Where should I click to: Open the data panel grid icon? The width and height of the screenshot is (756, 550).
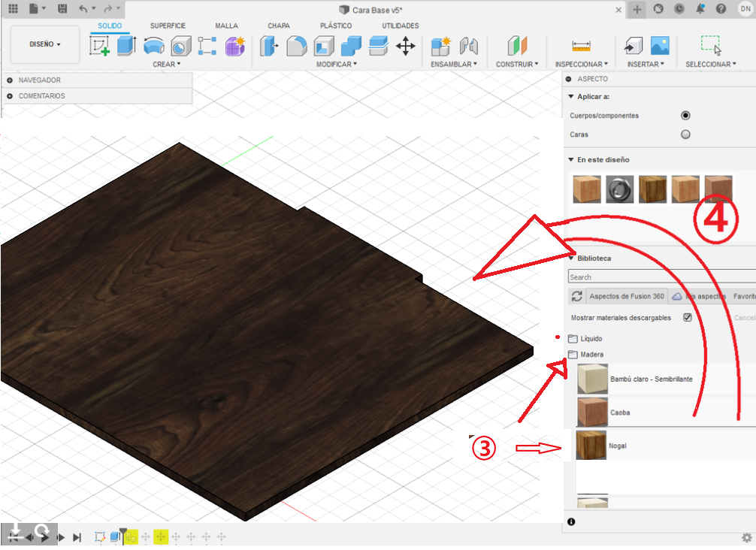pos(13,9)
